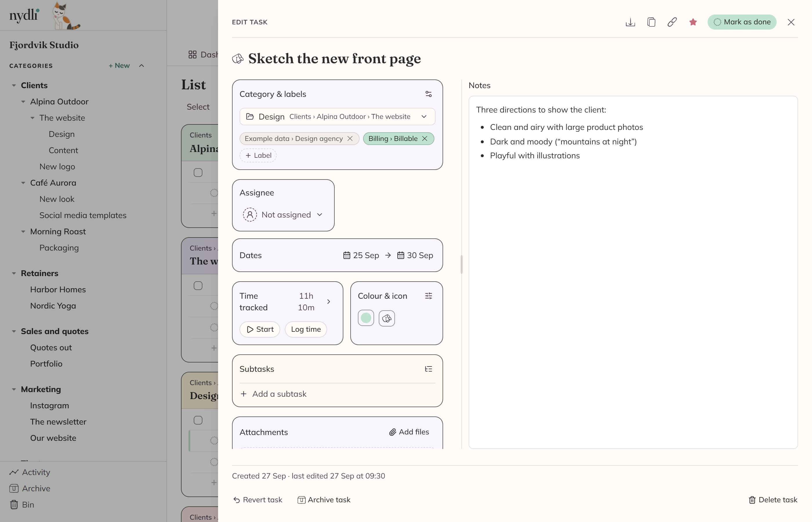This screenshot has height=522, width=812.
Task: Collapse the Alpina Outdoor tree item
Action: pos(23,102)
